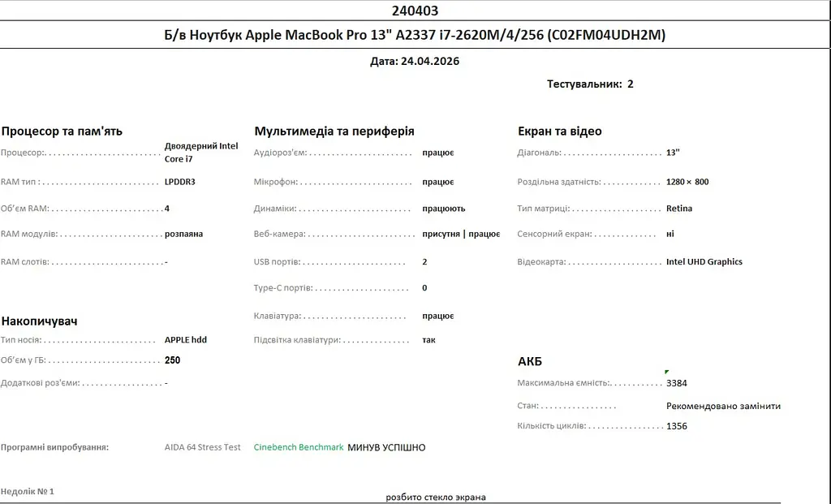Image resolution: width=831 pixels, height=504 pixels.
Task: Select the 'працює' value next to 'Мікрофон'
Action: click(437, 182)
